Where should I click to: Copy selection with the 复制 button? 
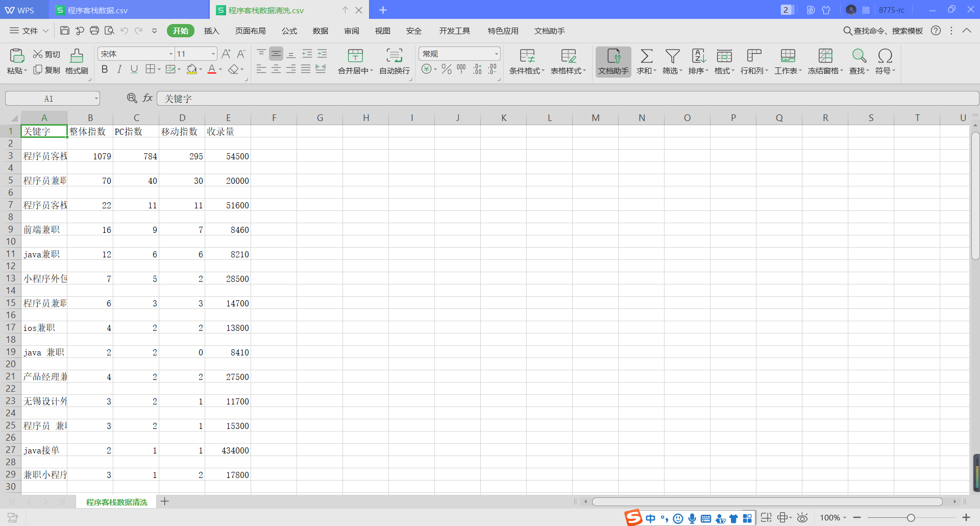pyautogui.click(x=46, y=70)
